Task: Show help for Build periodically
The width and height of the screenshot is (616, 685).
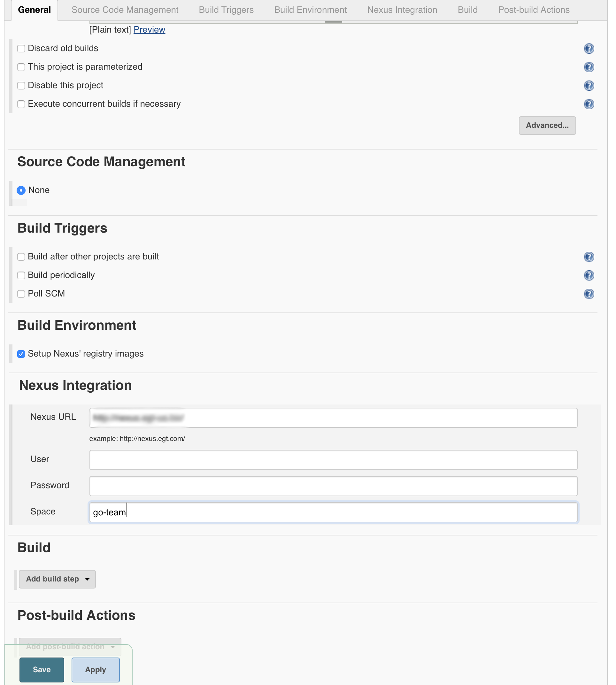Action: click(x=589, y=275)
